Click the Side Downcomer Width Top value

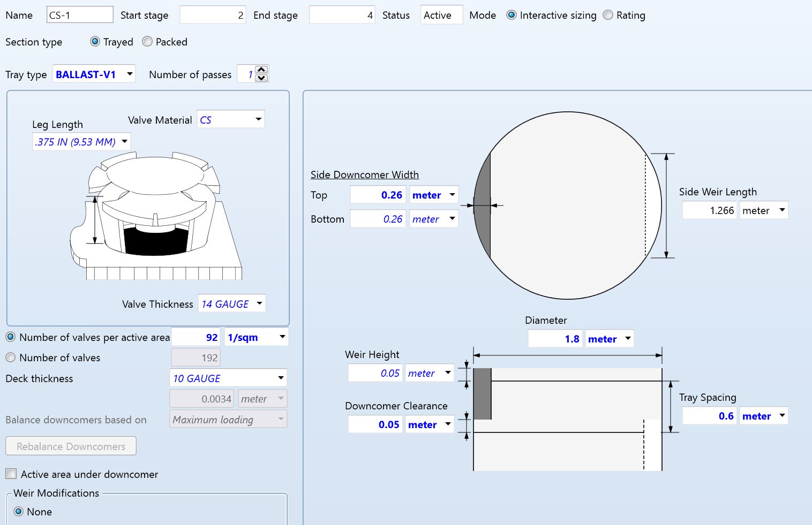[x=377, y=195]
